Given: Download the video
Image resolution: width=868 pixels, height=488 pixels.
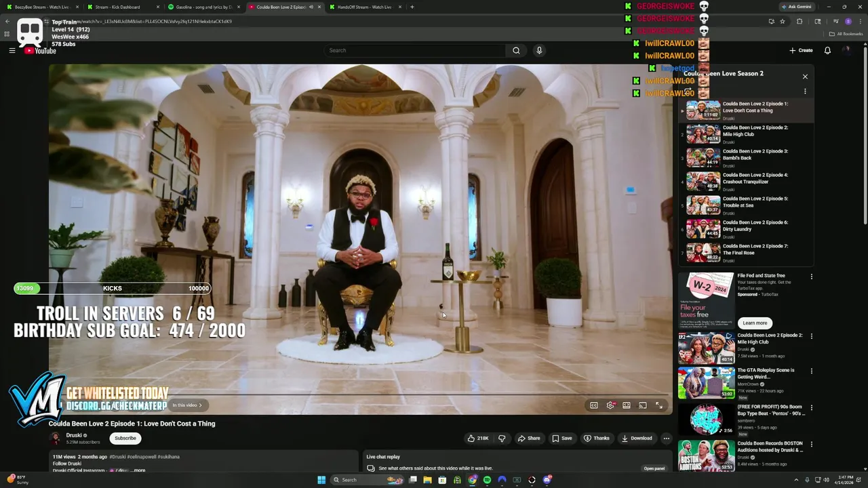Looking at the screenshot, I should pos(637,439).
